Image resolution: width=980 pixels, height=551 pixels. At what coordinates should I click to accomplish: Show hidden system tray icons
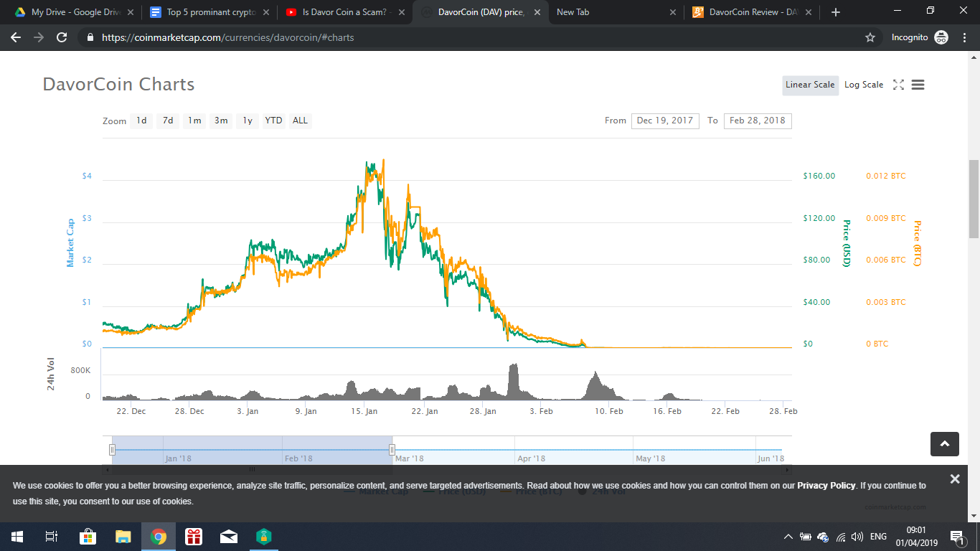(x=788, y=537)
